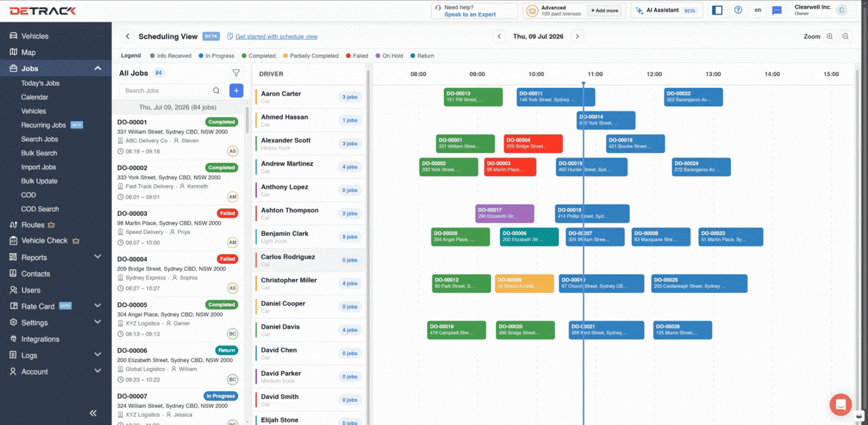868x425 pixels.
Task: Click 'Speak to an Expert' link
Action: coord(470,14)
